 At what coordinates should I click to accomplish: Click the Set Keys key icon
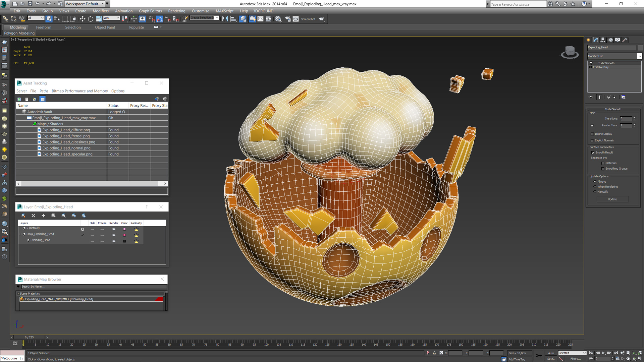tap(539, 356)
